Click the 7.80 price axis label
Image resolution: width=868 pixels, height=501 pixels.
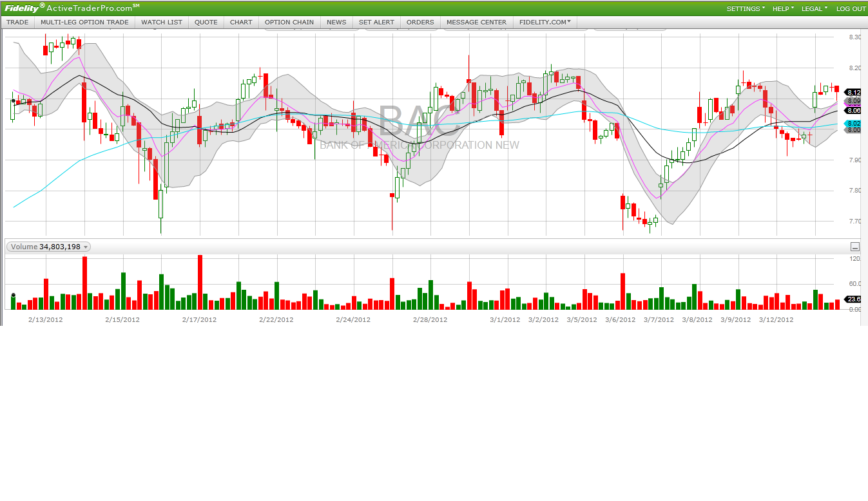point(855,191)
